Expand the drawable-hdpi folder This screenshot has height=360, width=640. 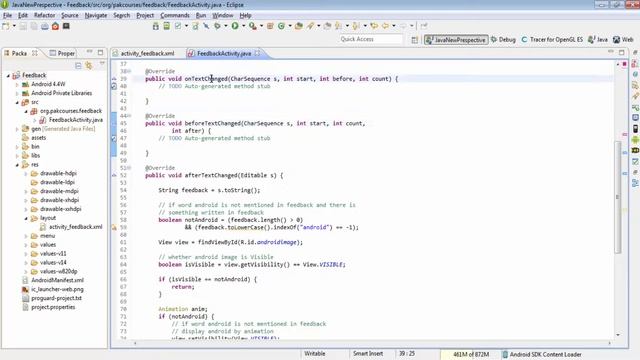click(26, 174)
